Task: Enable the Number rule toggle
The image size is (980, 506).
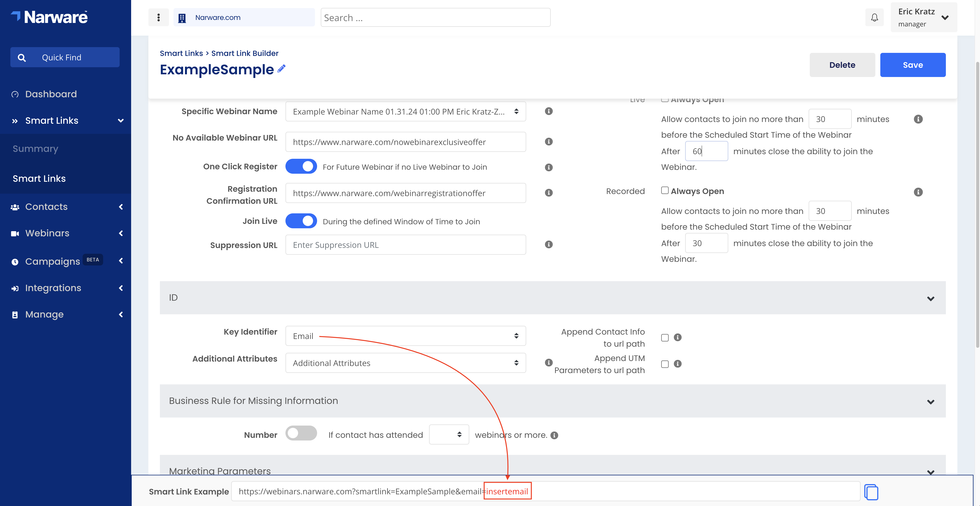Action: (301, 433)
